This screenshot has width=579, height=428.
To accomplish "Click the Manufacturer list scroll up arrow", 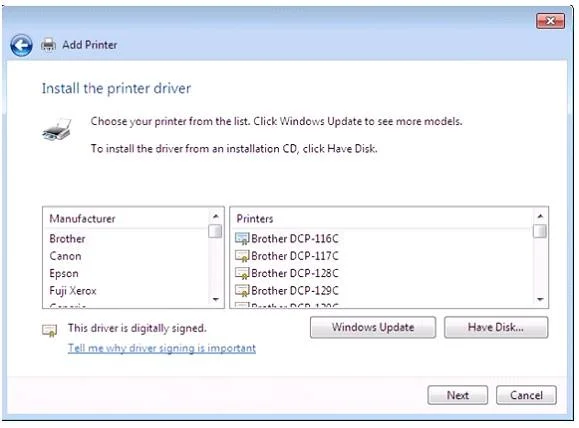I will point(216,216).
